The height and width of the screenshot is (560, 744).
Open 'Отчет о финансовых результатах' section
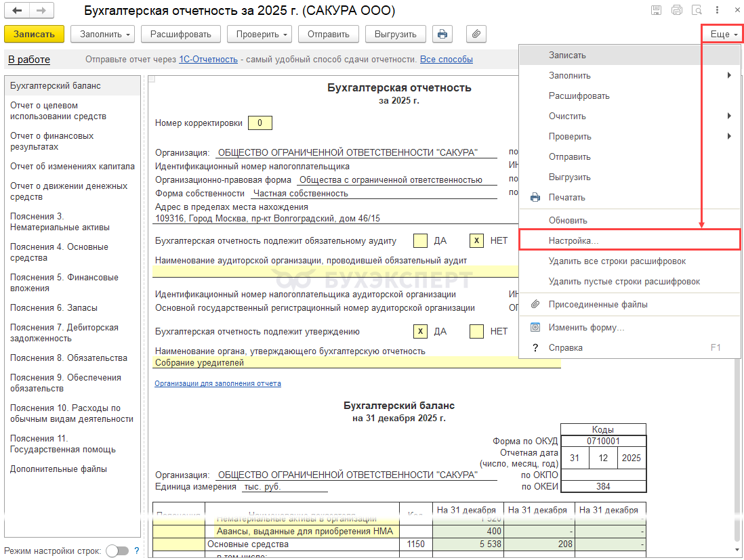point(52,141)
